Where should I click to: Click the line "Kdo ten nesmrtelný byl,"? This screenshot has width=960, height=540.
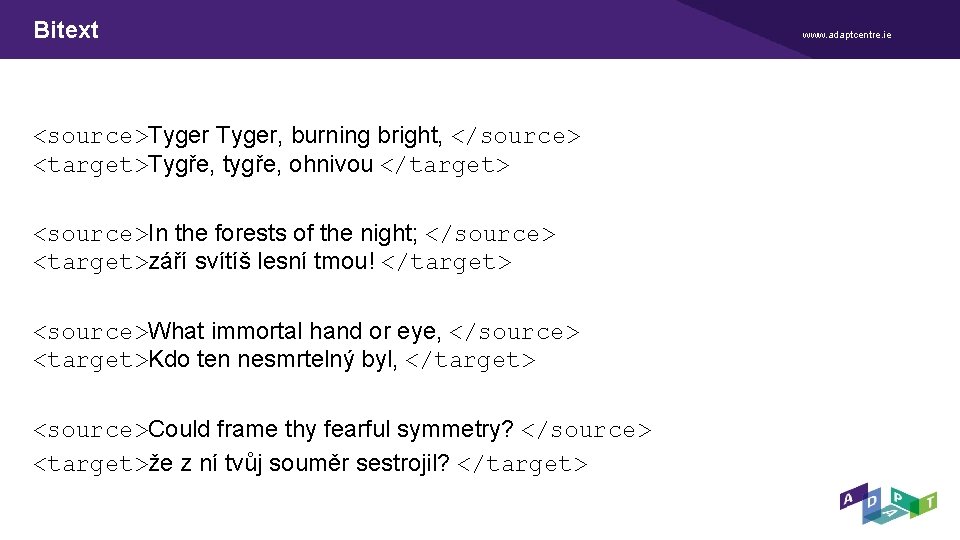(273, 359)
